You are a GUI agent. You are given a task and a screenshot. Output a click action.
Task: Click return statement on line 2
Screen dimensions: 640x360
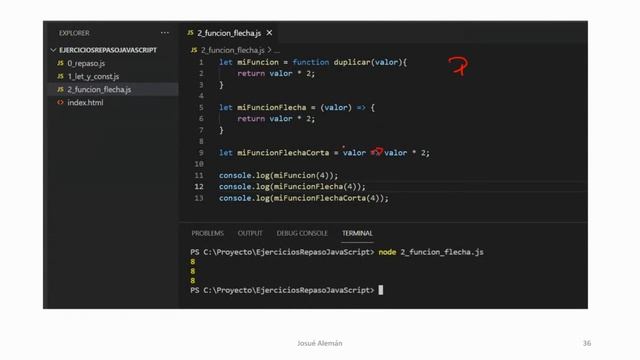pyautogui.click(x=276, y=74)
